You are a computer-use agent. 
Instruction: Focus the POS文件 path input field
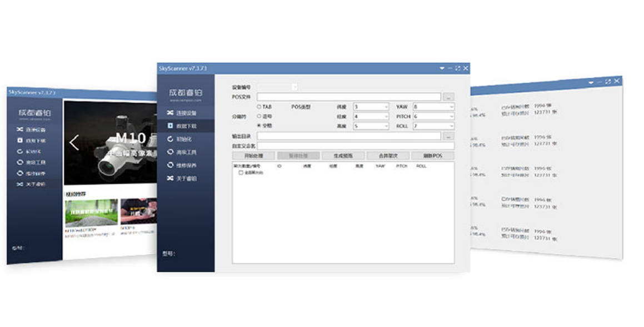click(x=349, y=97)
